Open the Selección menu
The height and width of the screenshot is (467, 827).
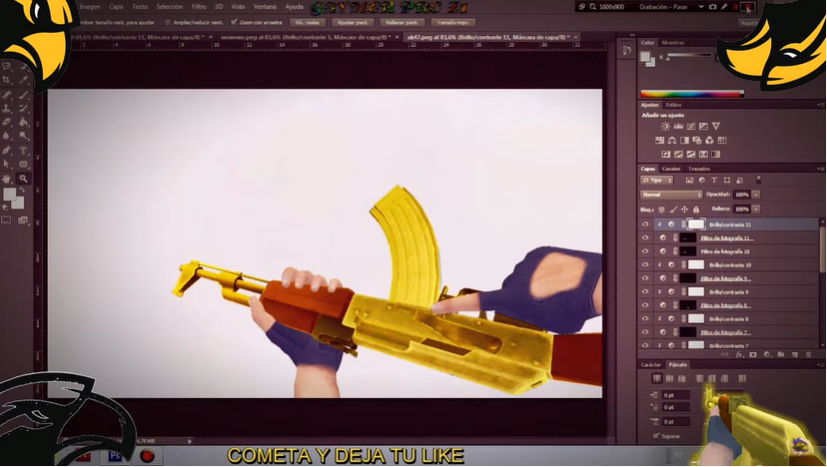click(x=169, y=7)
